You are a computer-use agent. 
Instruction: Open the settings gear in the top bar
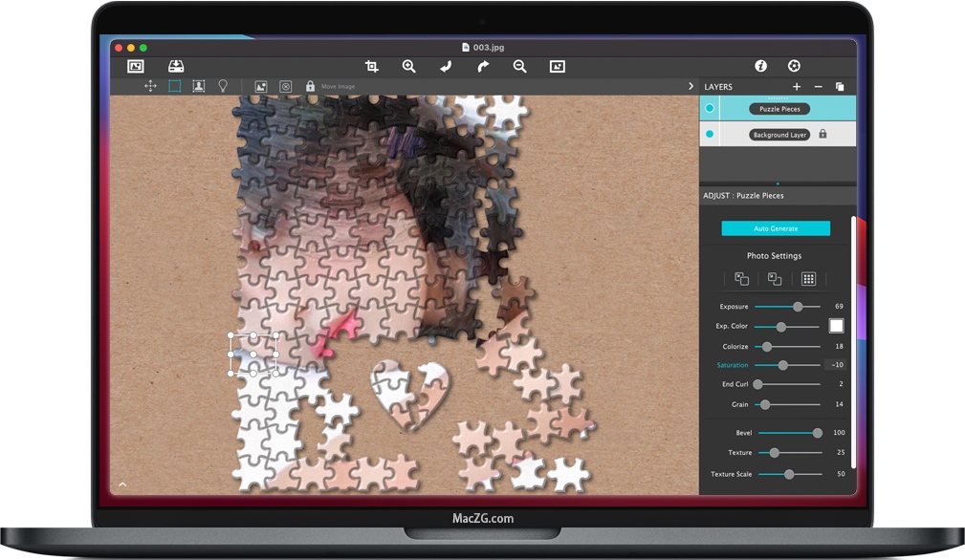pos(794,66)
